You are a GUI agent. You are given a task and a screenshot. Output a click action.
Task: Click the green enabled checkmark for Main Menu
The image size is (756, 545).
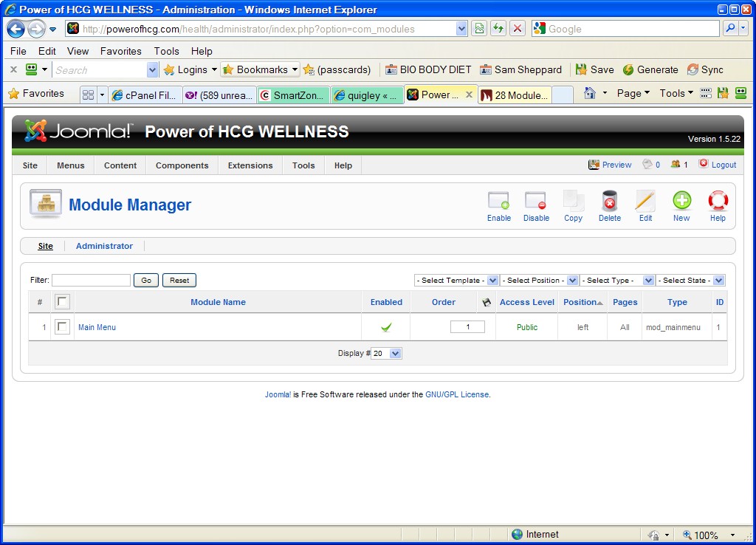pyautogui.click(x=386, y=327)
